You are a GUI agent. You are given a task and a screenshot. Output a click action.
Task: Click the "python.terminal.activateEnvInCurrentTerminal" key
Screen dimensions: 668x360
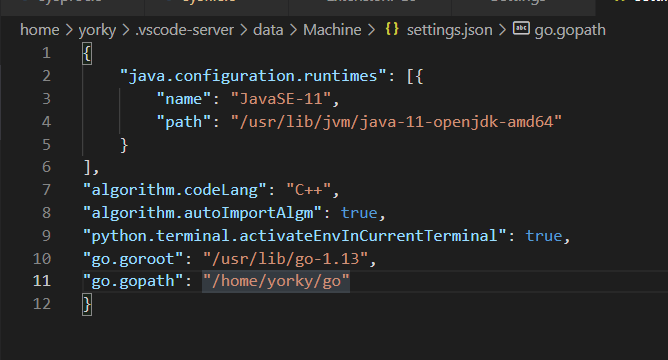click(294, 236)
